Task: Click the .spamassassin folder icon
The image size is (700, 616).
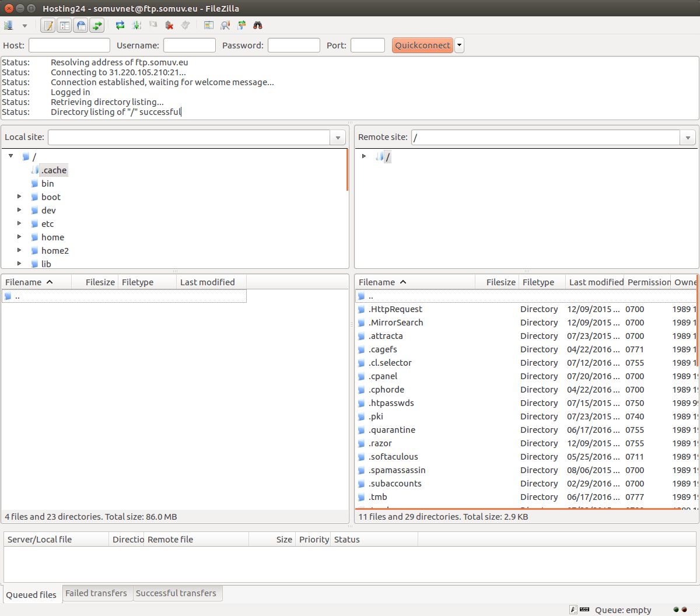Action: [x=362, y=470]
